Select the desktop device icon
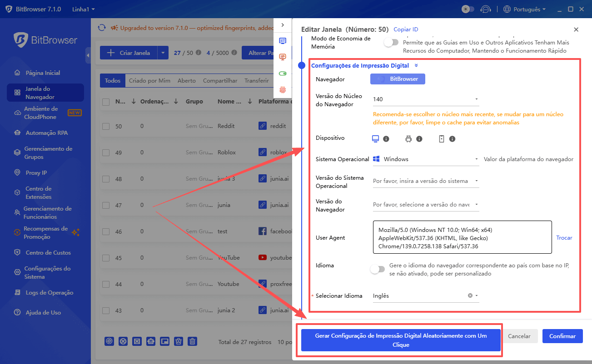 coord(376,139)
